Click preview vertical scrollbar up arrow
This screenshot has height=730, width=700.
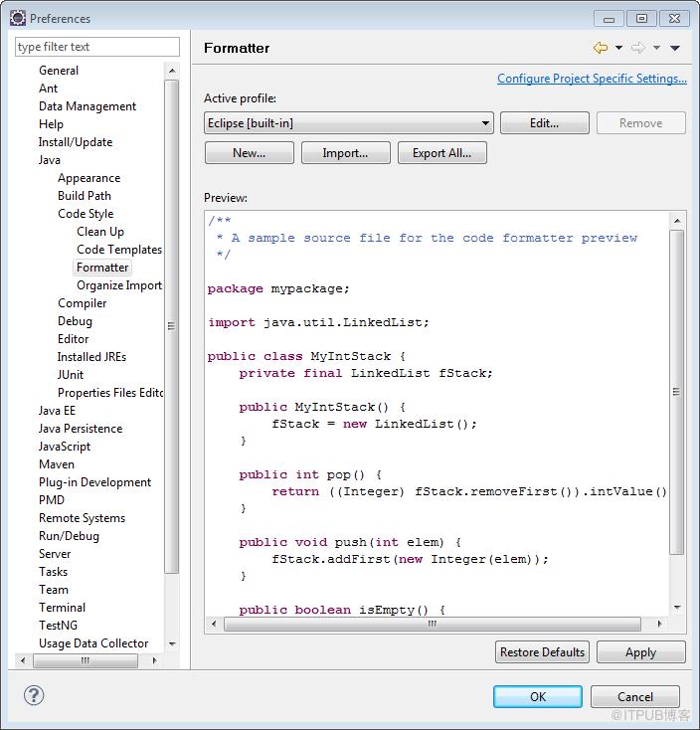677,220
